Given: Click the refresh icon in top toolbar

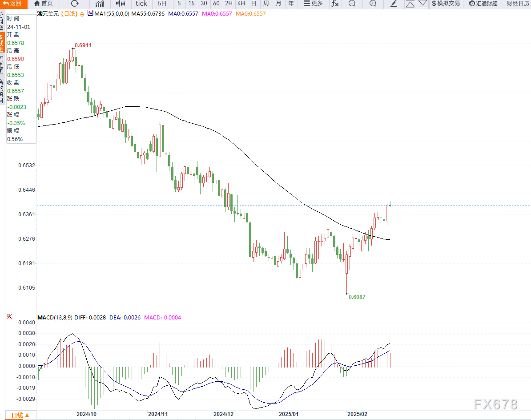Looking at the screenshot, I should [75, 4].
